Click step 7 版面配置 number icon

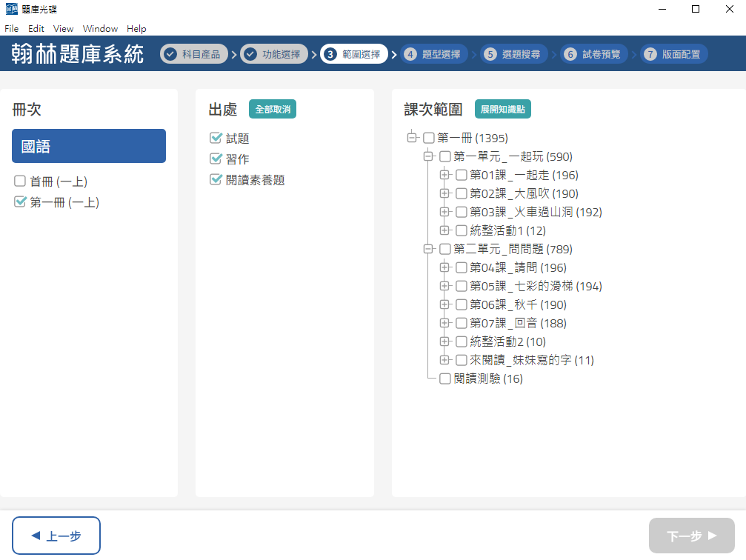650,54
